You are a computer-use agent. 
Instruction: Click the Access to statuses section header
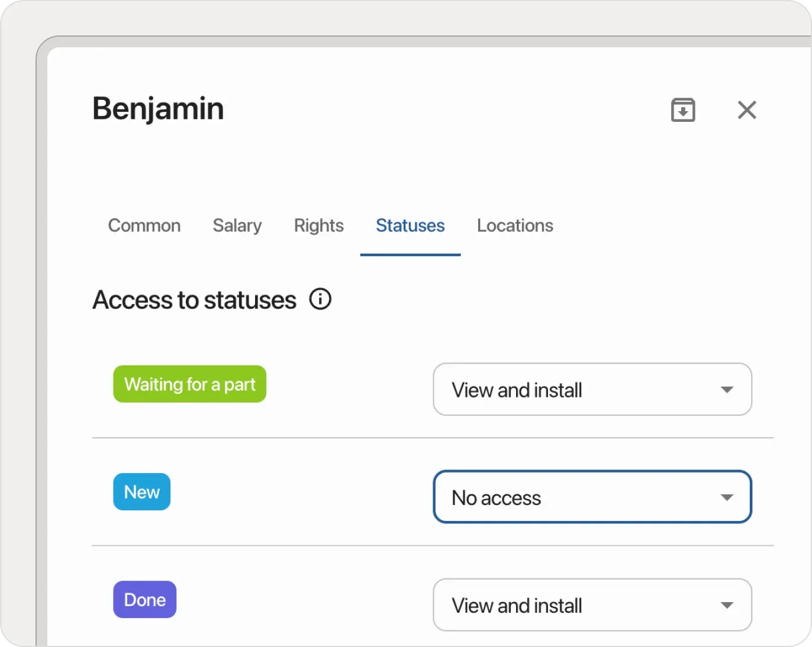pyautogui.click(x=194, y=300)
